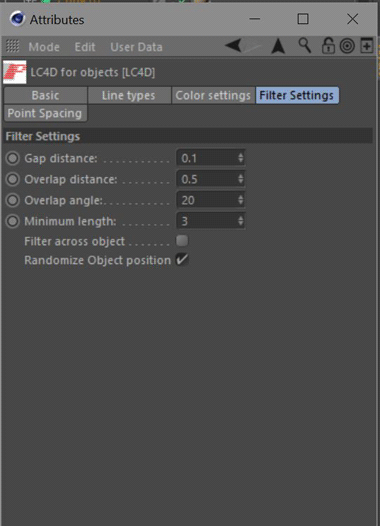Click the dotted grip icon beside Mode
This screenshot has width=380, height=526.
click(x=13, y=46)
